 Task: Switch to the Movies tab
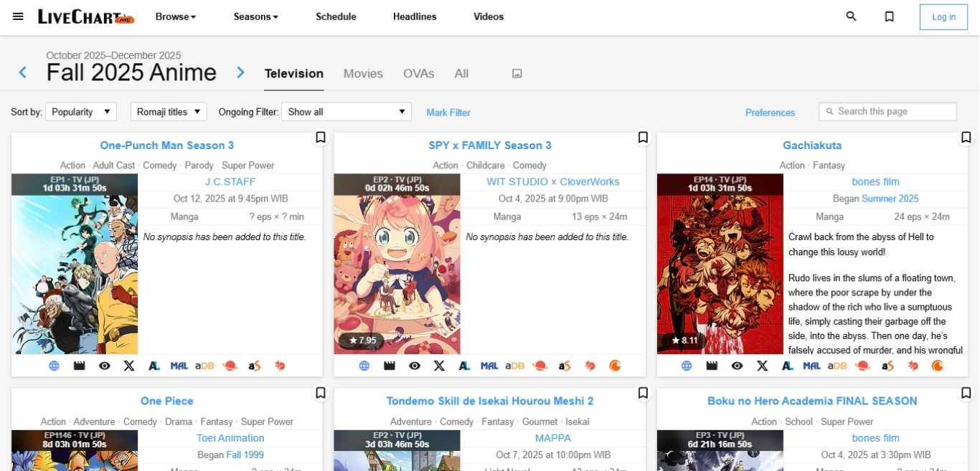coord(363,73)
